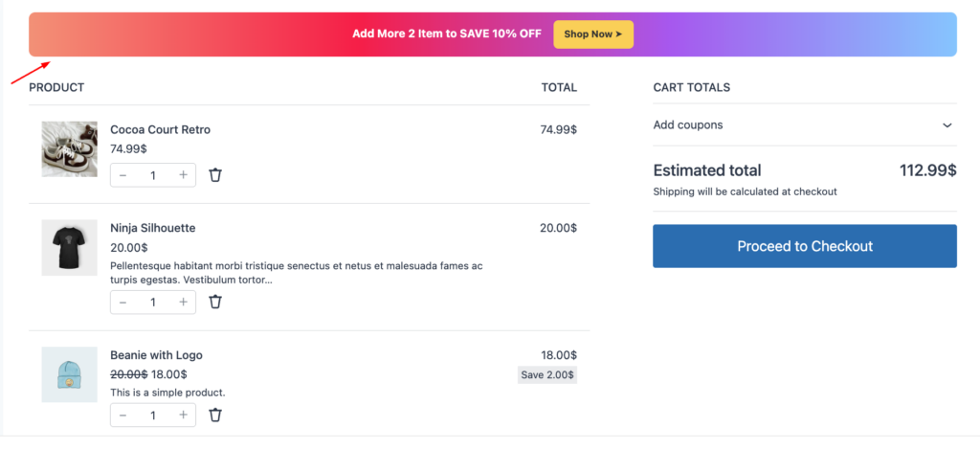Image resolution: width=980 pixels, height=450 pixels.
Task: Click the Estimated total value 112.99$
Action: (x=927, y=170)
